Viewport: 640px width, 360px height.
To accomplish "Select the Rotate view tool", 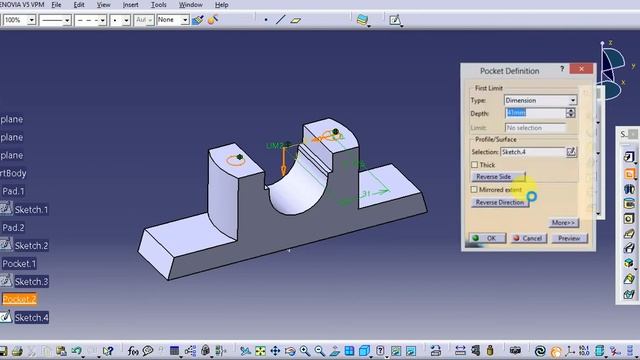I will (290, 351).
